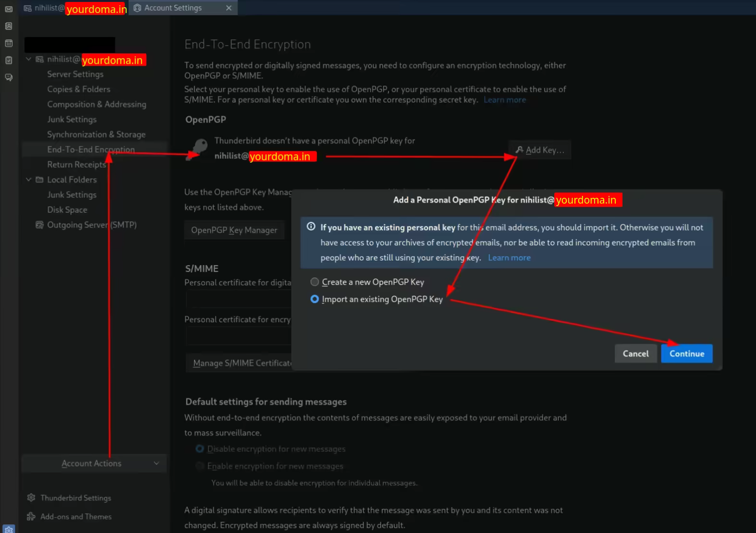
Task: Open the Chat space icon
Action: (x=9, y=77)
